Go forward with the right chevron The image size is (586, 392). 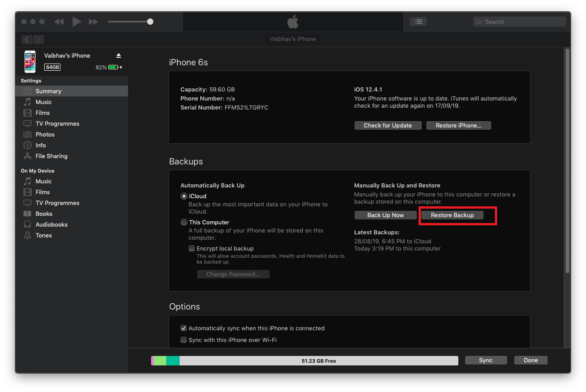[x=39, y=40]
